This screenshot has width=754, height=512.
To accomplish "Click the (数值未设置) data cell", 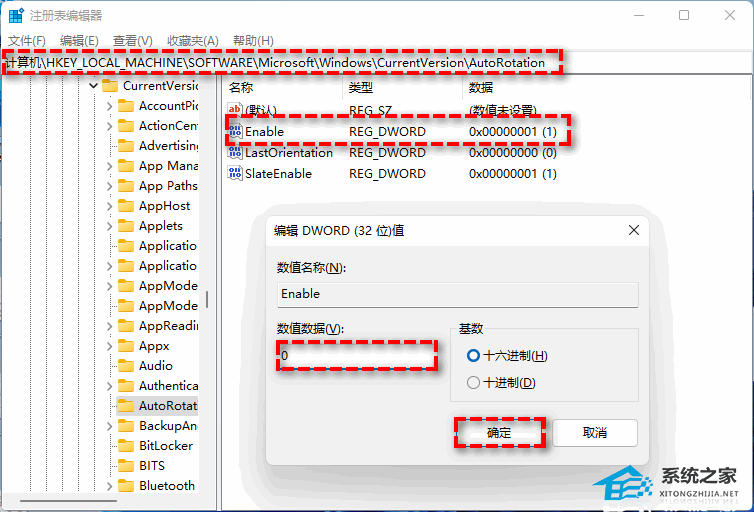I will point(503,111).
